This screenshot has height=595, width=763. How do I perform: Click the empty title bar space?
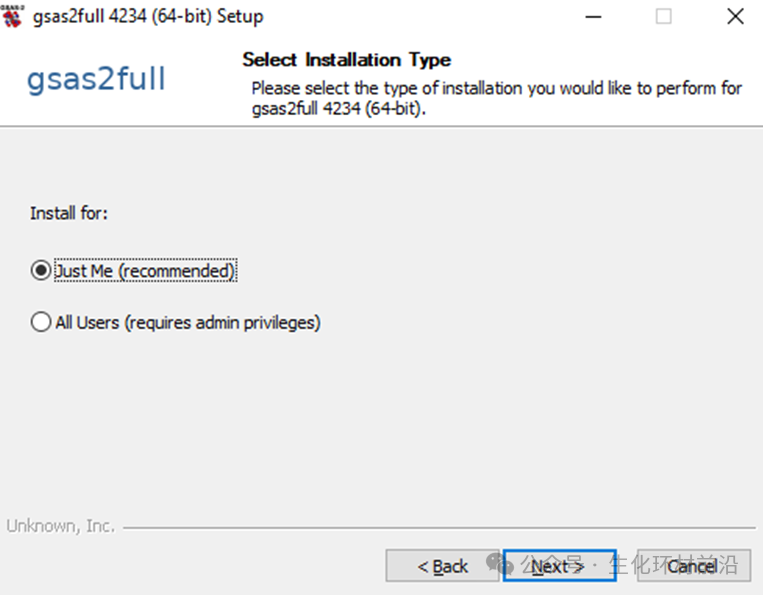(x=420, y=16)
